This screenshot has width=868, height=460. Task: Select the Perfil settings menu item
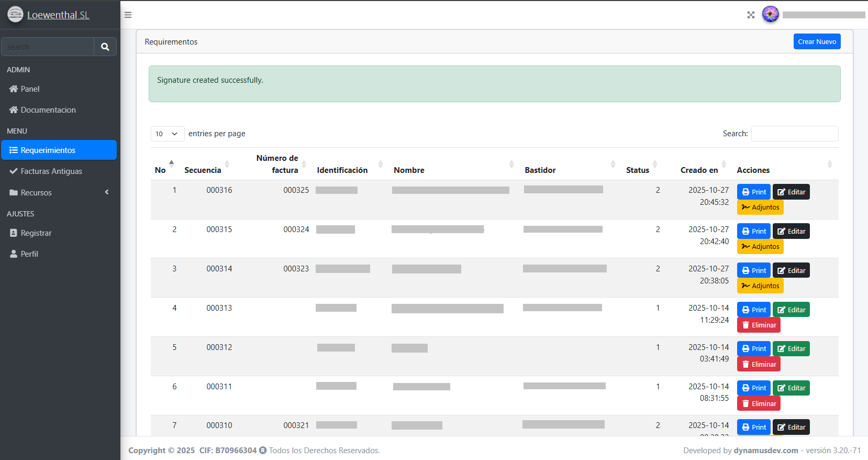pos(29,254)
